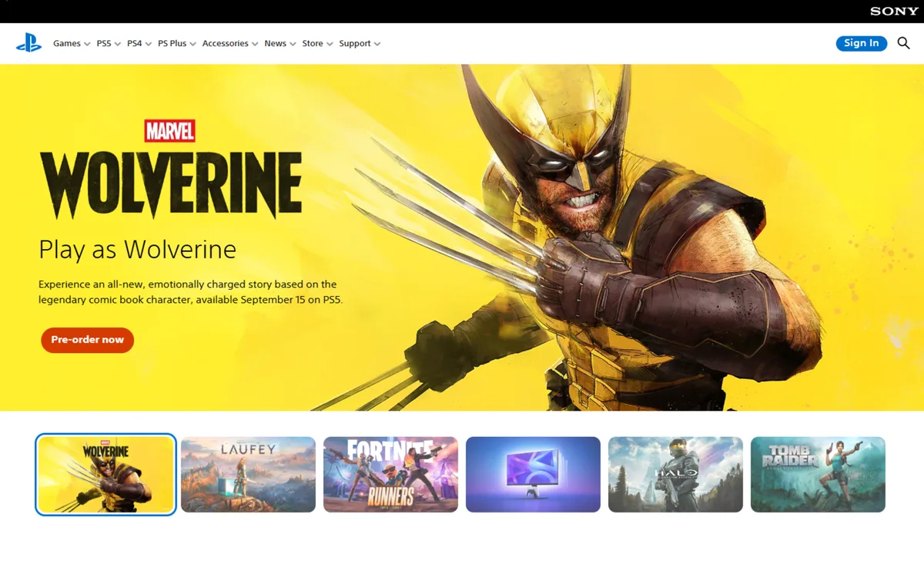Click the Sony logo in top bar
The width and height of the screenshot is (924, 578).
click(x=894, y=12)
